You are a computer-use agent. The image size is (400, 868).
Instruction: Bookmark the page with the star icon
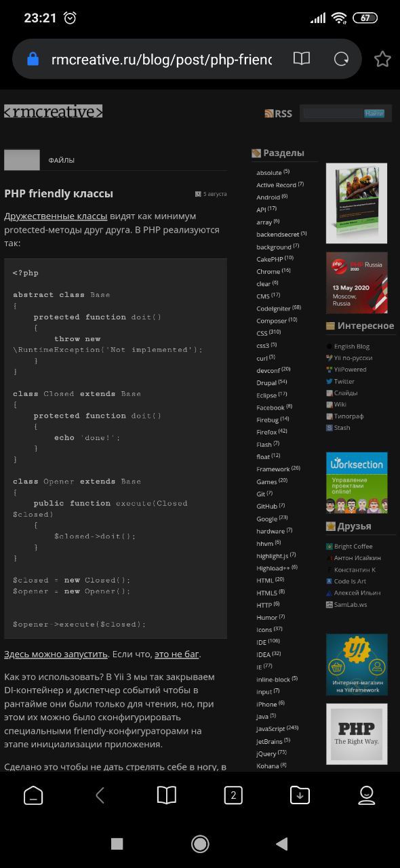click(382, 59)
